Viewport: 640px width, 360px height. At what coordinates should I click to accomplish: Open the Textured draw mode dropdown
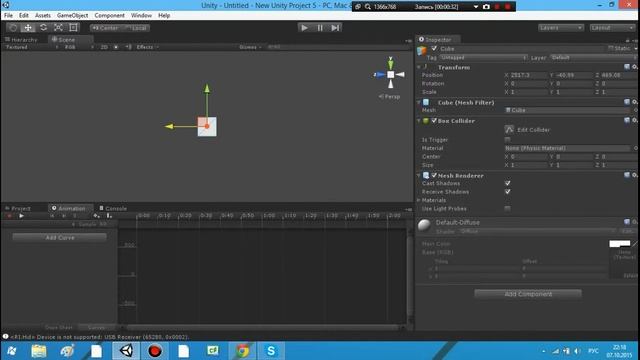tap(31, 47)
